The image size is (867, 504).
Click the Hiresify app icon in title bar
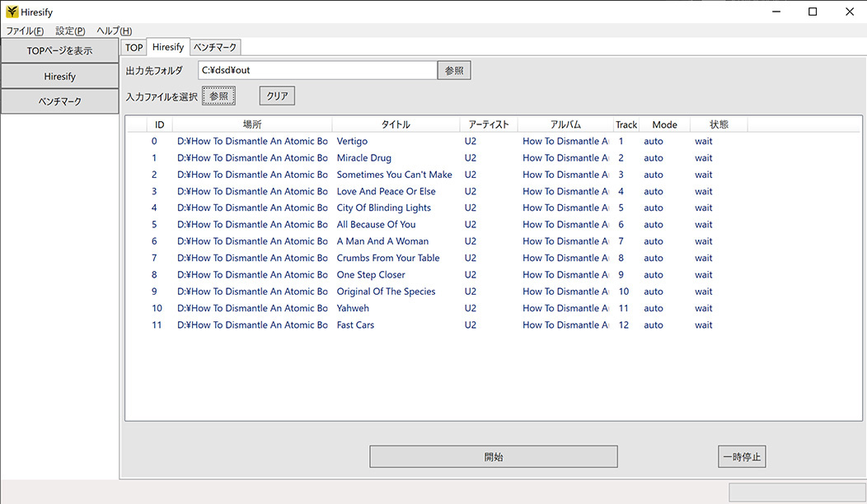coord(12,12)
